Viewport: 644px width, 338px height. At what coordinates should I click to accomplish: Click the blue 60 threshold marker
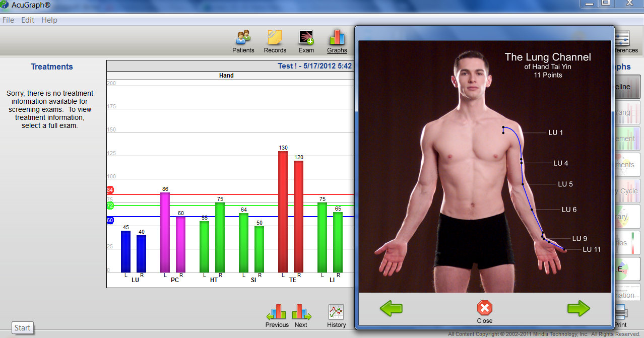point(110,220)
